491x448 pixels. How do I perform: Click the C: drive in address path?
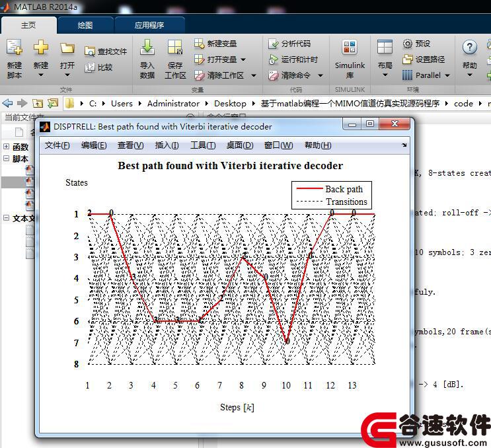point(93,103)
